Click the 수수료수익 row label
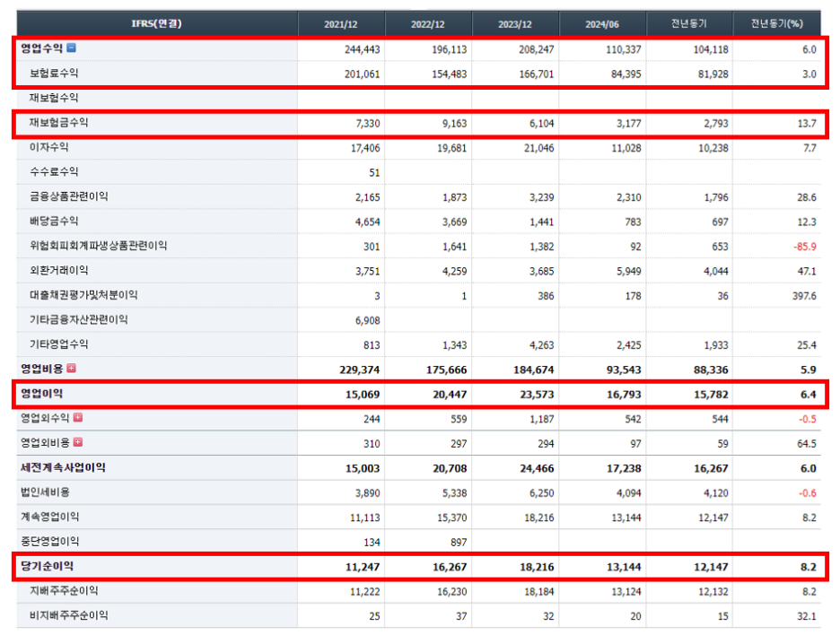 point(54,171)
